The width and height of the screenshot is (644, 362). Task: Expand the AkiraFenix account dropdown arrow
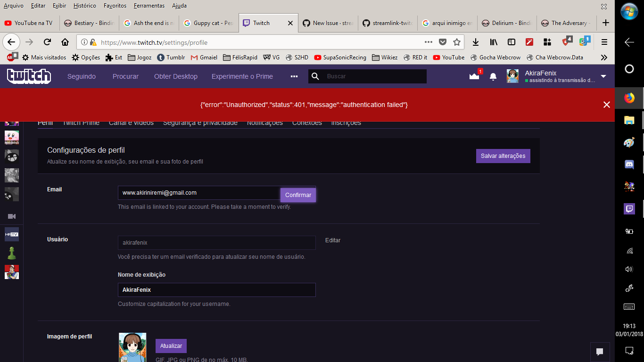603,76
